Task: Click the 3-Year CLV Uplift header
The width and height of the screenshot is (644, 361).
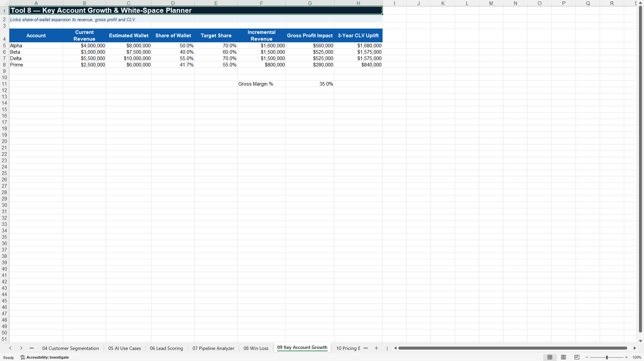Action: coord(358,36)
